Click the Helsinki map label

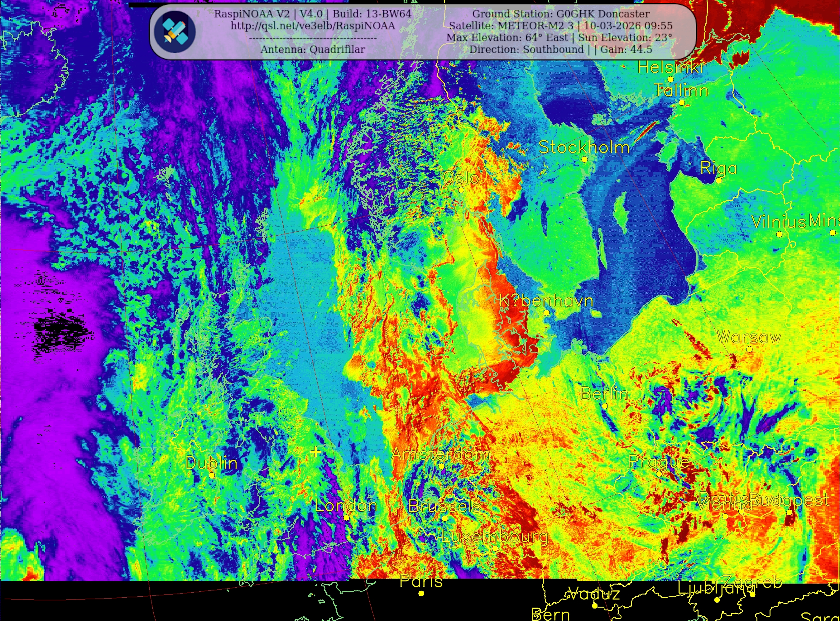(670, 68)
